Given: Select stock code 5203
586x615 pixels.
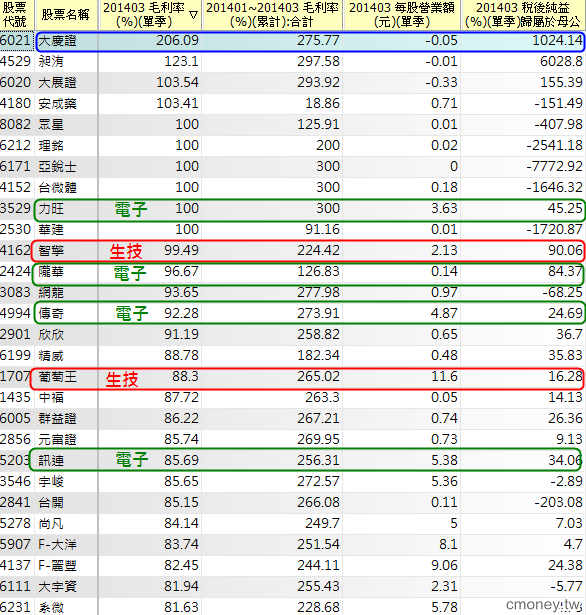Looking at the screenshot, I should (x=16, y=460).
